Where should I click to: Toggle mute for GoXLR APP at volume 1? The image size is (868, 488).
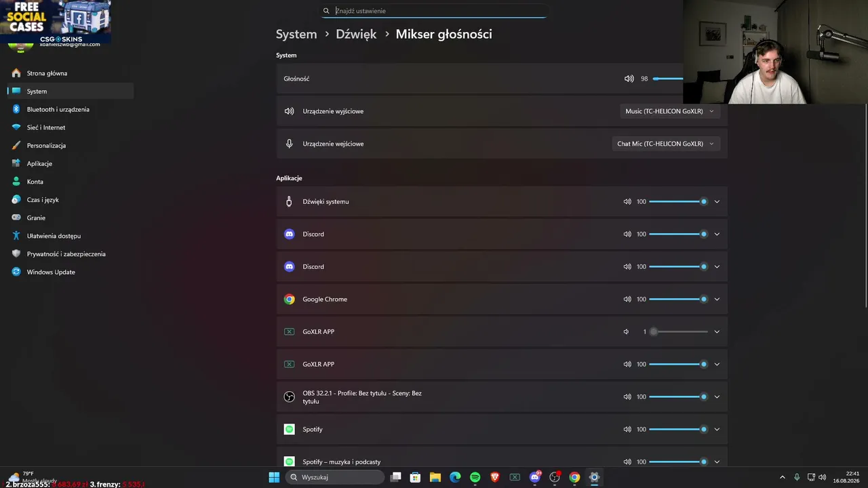coord(627,331)
